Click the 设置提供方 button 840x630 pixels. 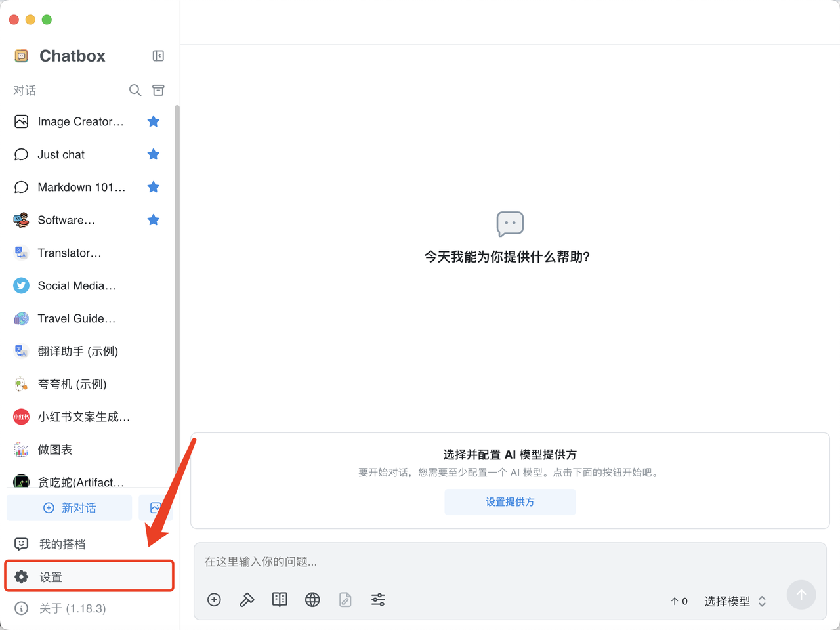(510, 502)
